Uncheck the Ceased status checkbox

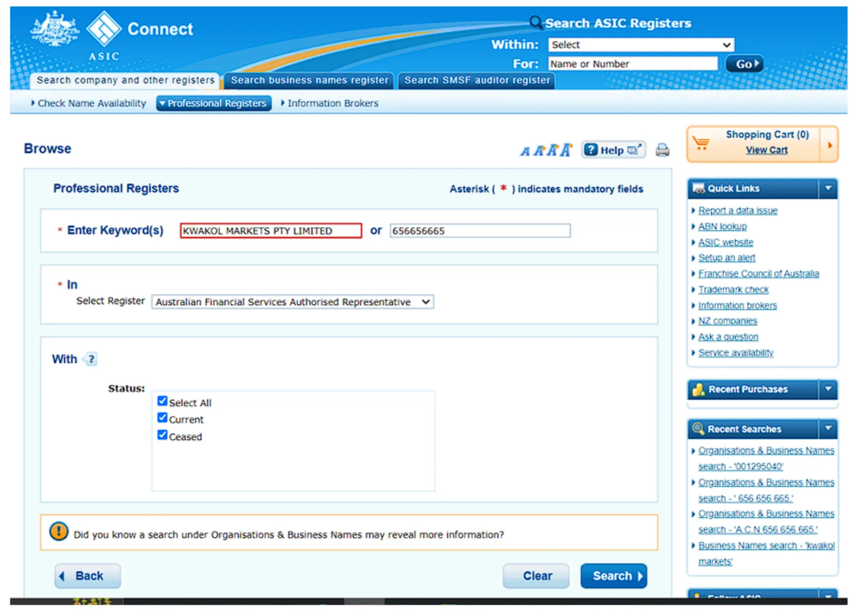coord(162,435)
